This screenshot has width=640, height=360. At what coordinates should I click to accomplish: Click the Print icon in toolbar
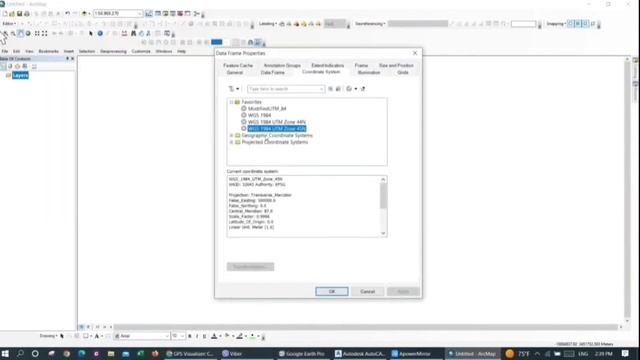27,14
